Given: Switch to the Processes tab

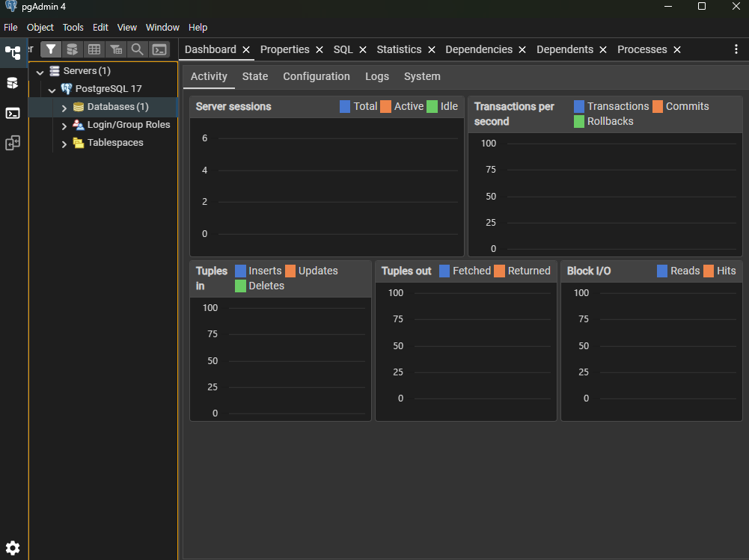Looking at the screenshot, I should [x=642, y=49].
